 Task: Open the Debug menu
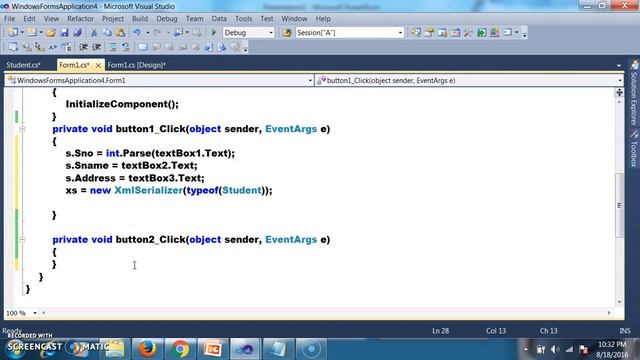[x=167, y=19]
